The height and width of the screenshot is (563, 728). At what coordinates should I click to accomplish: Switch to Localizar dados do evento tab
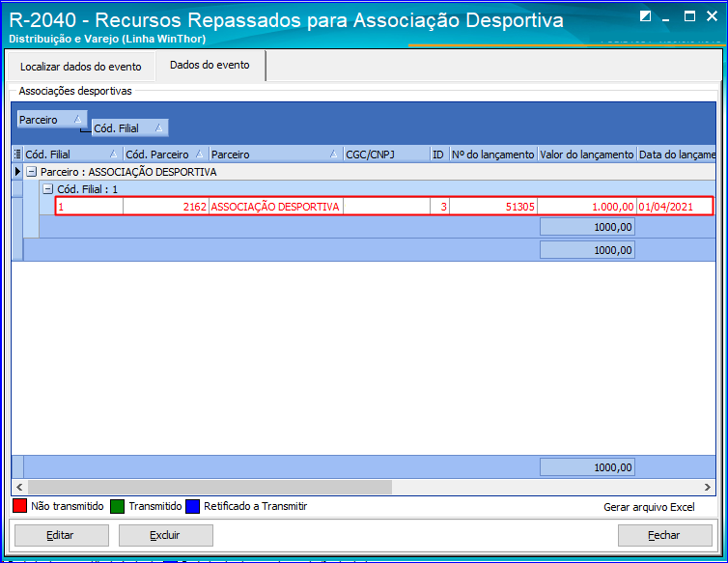pyautogui.click(x=81, y=67)
